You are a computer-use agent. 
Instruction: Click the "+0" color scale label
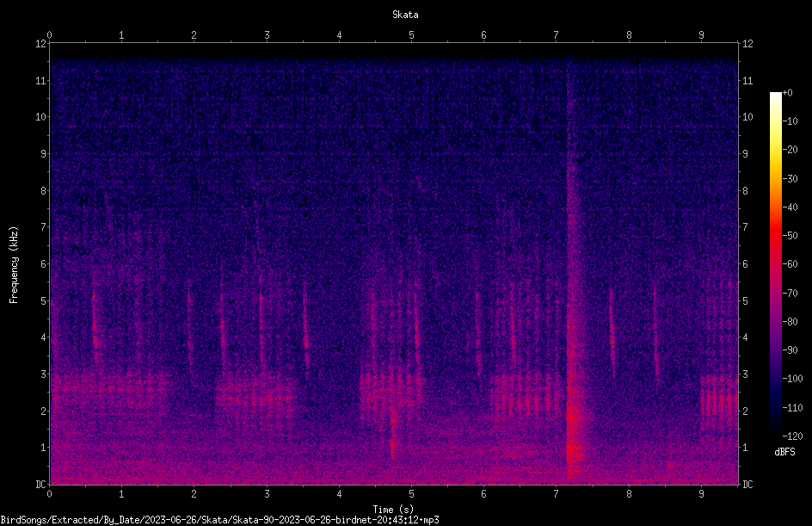[x=787, y=93]
